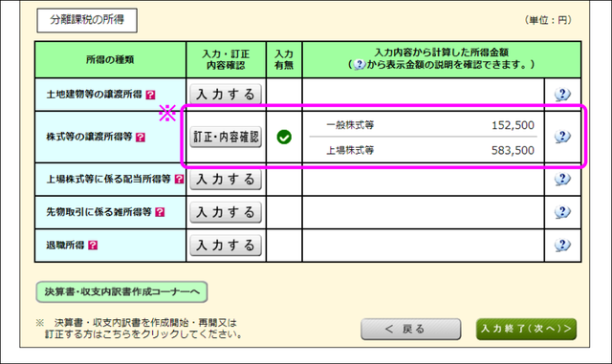The width and height of the screenshot is (612, 364).
Task: Select 分離課税の所得 heading label
Action: (87, 20)
